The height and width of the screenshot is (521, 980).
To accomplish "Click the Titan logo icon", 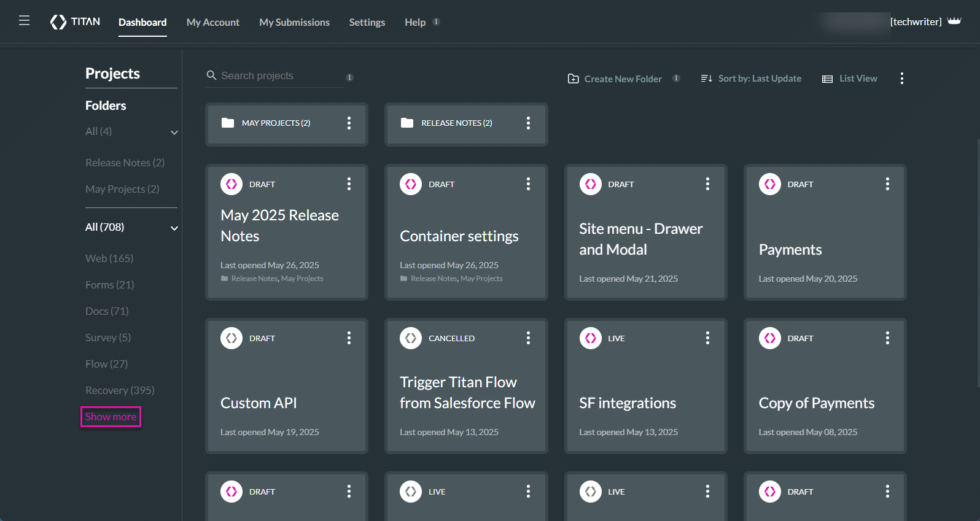I will coord(58,22).
